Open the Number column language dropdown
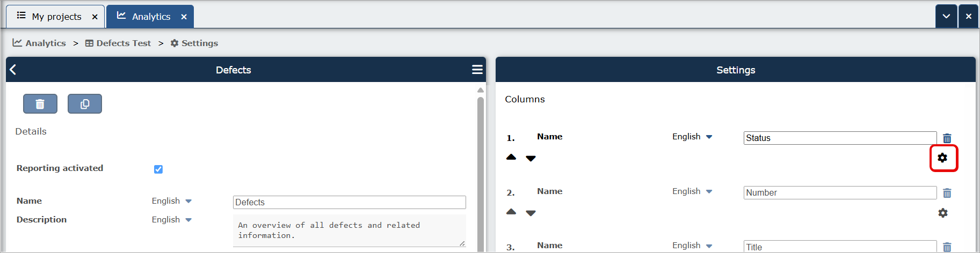This screenshot has width=980, height=253. 692,191
